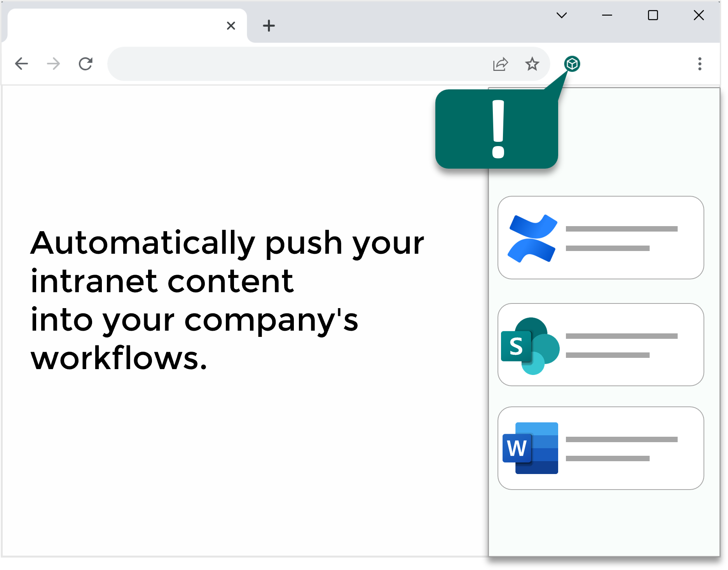
Task: Select the SharePoint card
Action: tap(601, 345)
